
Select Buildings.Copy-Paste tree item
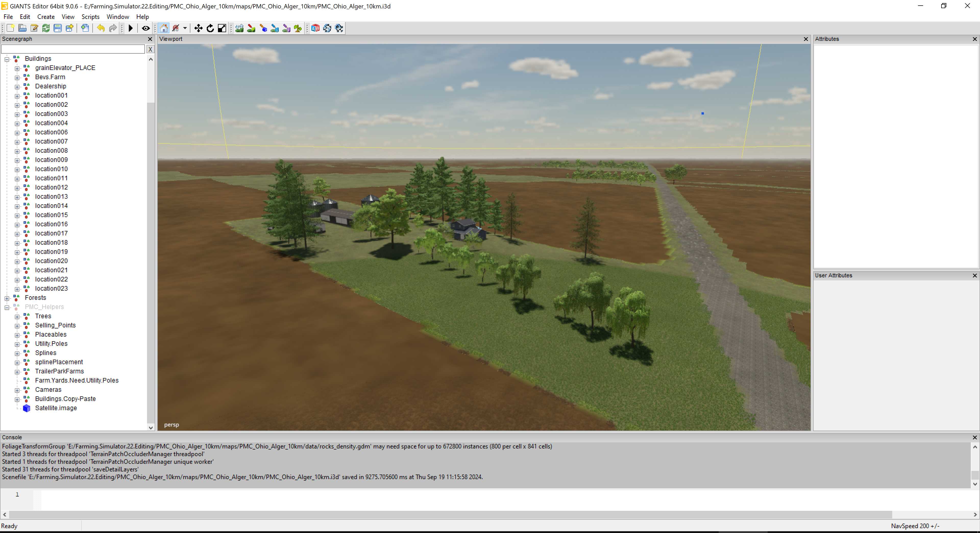[65, 399]
